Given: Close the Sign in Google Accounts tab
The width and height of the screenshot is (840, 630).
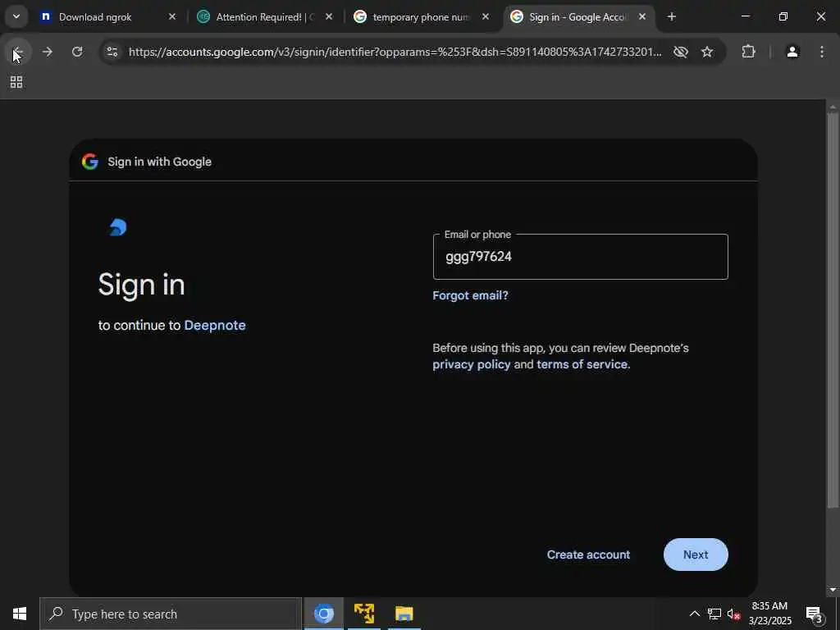Looking at the screenshot, I should point(641,16).
